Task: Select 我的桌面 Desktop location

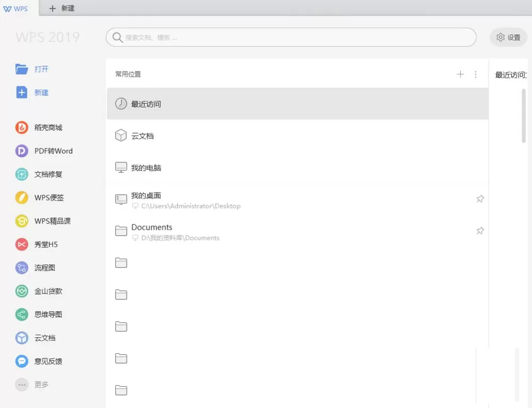Action: click(297, 199)
